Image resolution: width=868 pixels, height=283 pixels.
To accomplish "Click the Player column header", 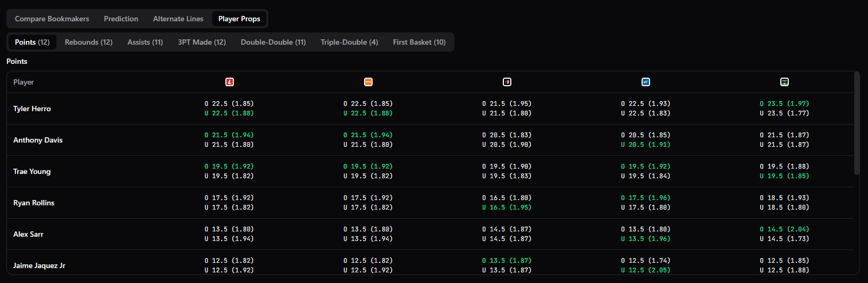I will pyautogui.click(x=23, y=82).
